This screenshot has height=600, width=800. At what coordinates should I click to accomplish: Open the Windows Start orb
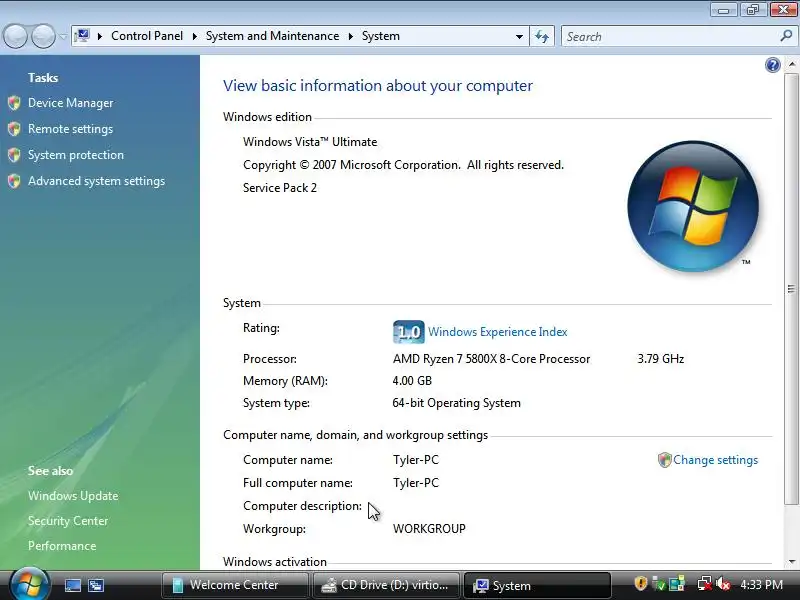tap(29, 584)
